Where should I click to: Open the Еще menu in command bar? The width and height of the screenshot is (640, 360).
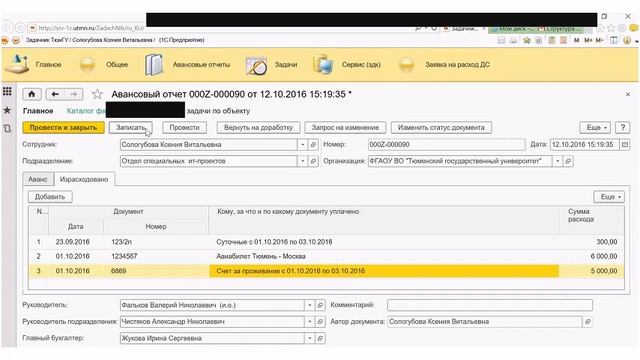(595, 127)
